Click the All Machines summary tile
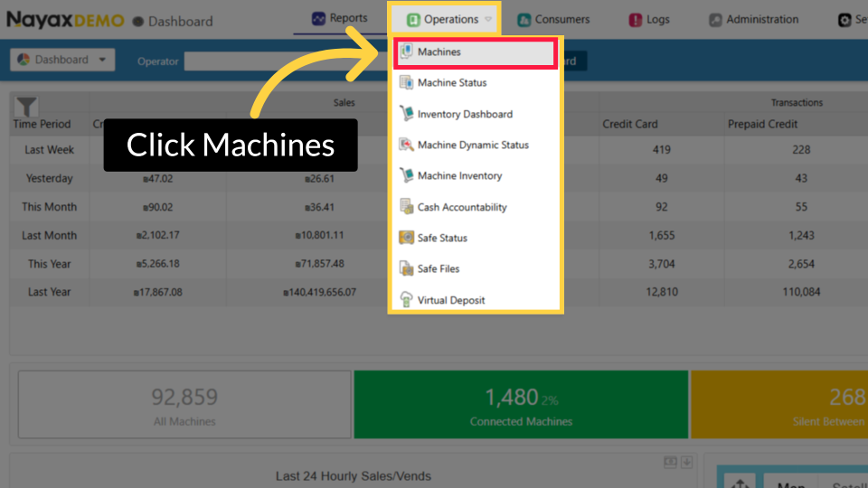The width and height of the screenshot is (868, 488). point(184,405)
